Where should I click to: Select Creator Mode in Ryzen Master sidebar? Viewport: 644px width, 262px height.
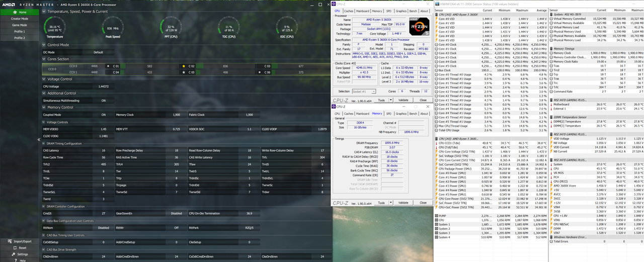tap(20, 19)
